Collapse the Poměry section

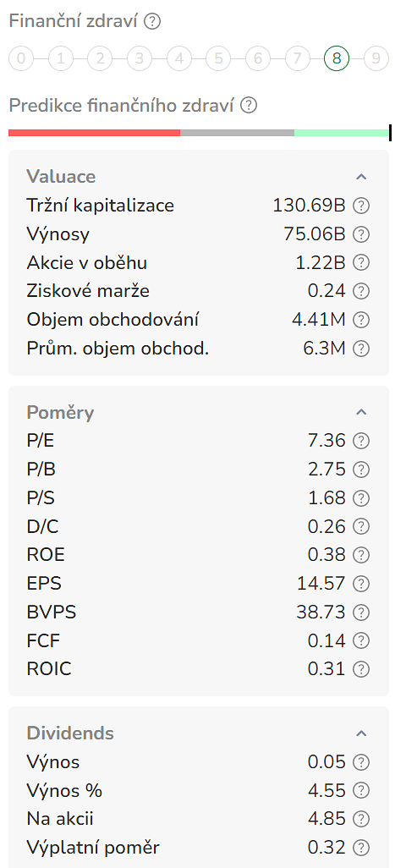[x=361, y=412]
